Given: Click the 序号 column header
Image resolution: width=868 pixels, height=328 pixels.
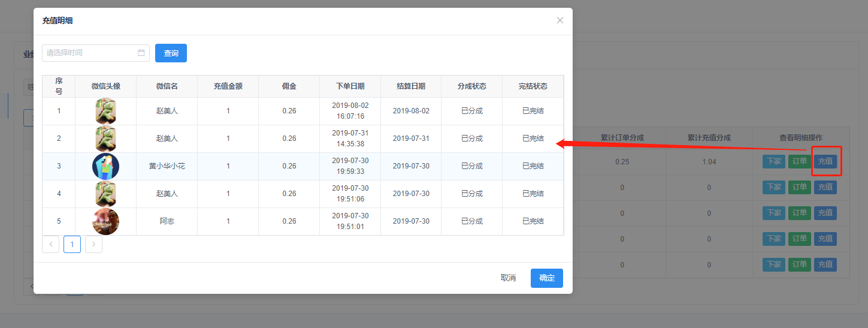Looking at the screenshot, I should (x=59, y=86).
